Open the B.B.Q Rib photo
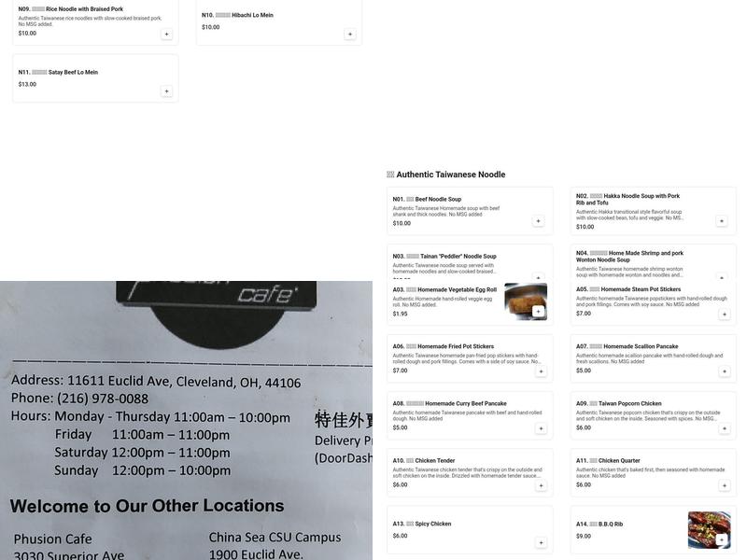The height and width of the screenshot is (560, 747). tap(707, 525)
